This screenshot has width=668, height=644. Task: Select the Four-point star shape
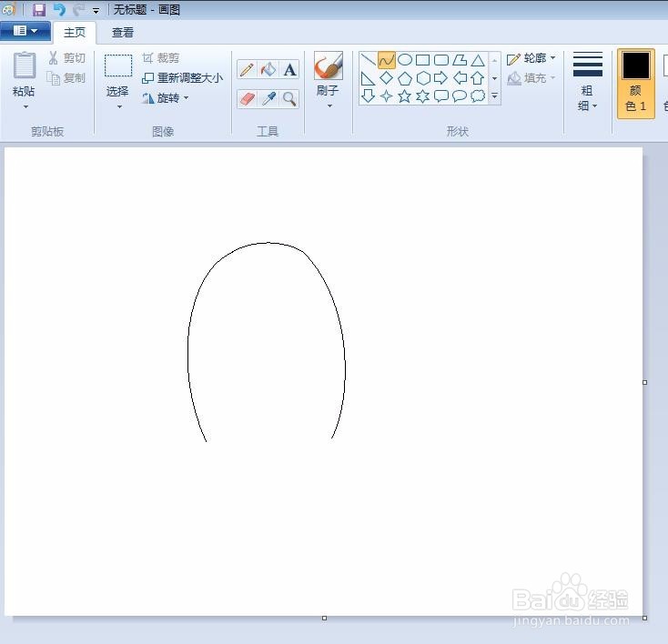click(x=387, y=96)
